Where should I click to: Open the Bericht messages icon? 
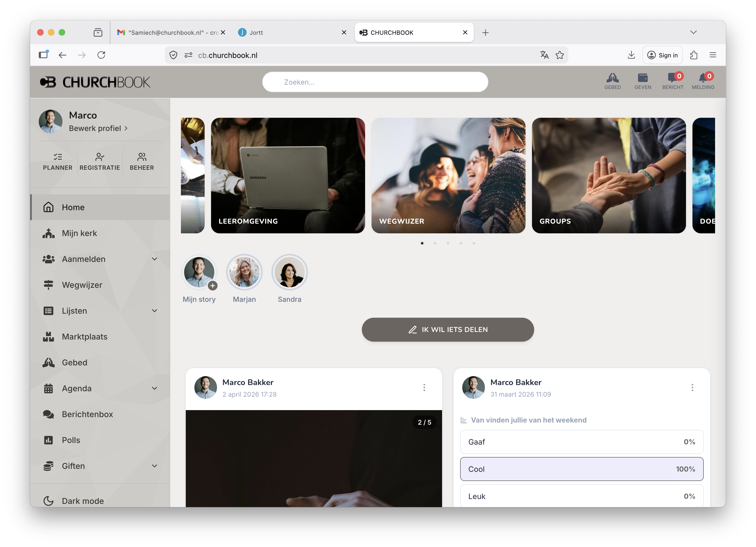[x=672, y=81]
